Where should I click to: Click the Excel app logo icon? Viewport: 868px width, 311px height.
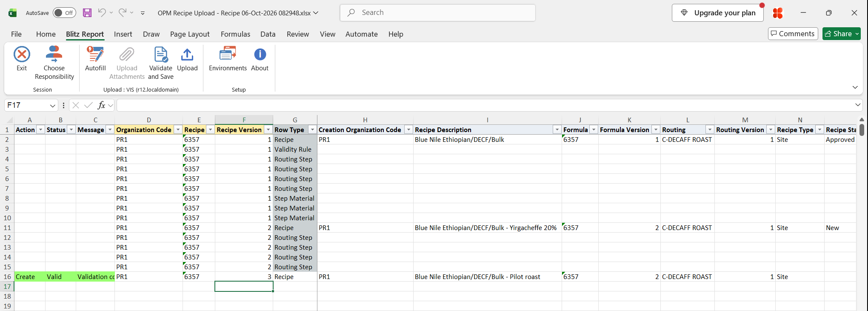pyautogui.click(x=13, y=13)
